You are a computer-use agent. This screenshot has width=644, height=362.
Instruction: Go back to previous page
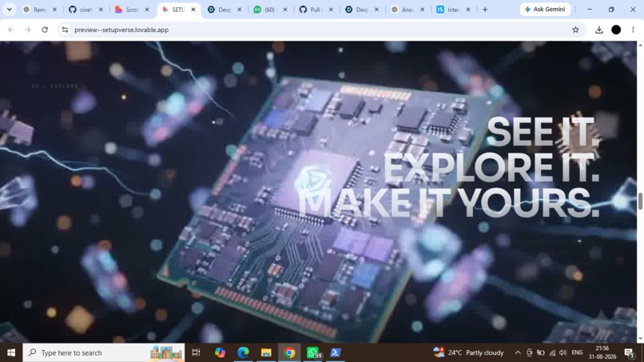click(x=11, y=30)
